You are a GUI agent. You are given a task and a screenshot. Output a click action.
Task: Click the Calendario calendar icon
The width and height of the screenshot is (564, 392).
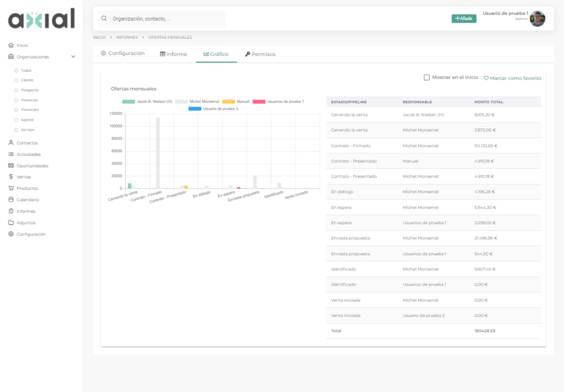[x=11, y=199]
